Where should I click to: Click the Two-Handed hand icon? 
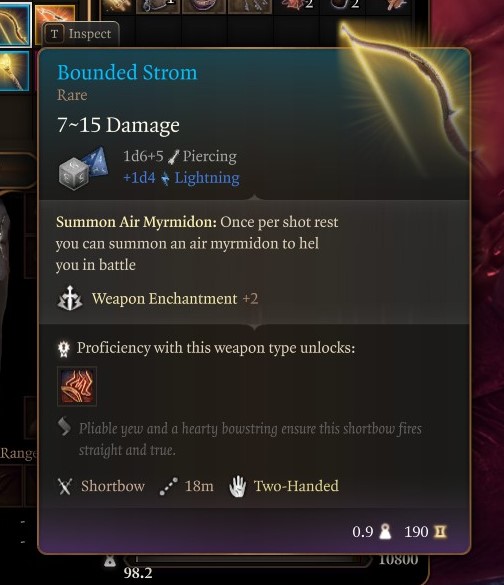(237, 487)
